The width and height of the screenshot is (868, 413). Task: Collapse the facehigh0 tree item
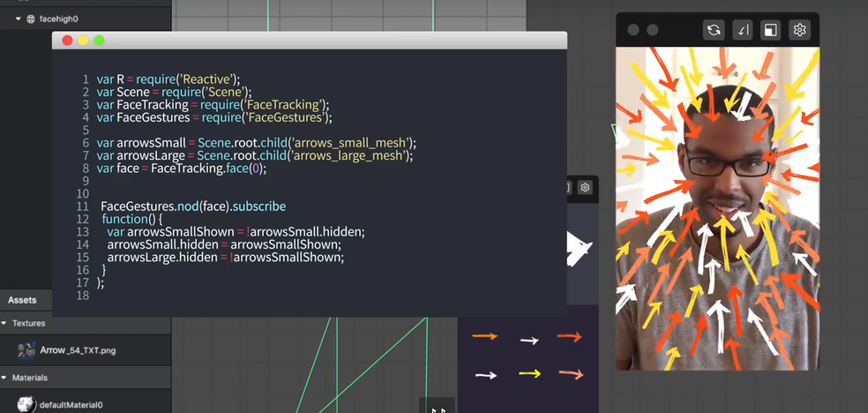coord(18,19)
